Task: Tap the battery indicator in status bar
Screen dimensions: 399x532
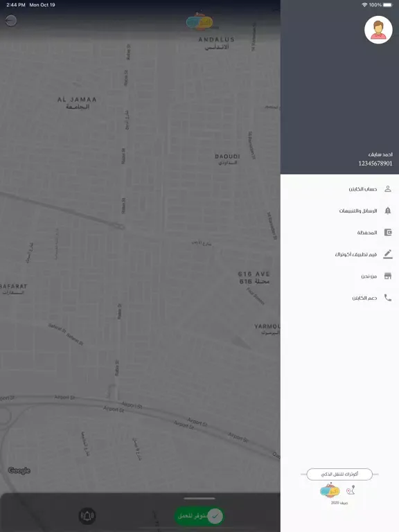Action: 387,5
